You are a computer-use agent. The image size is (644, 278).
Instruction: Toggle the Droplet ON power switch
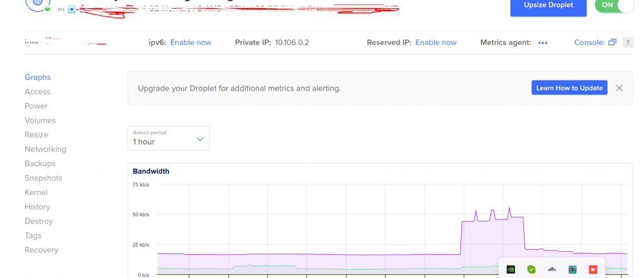[x=614, y=5]
